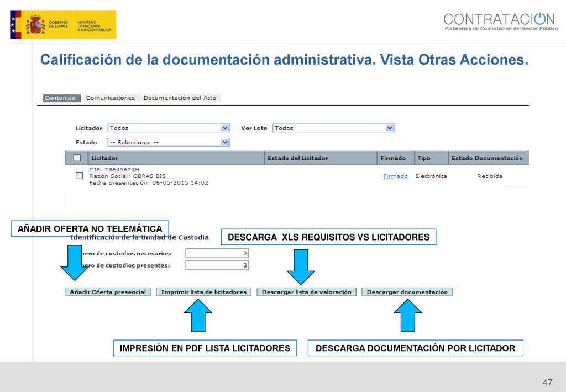The image size is (566, 392).
Task: Expand the Ver Lote dropdown
Action: tap(333, 128)
